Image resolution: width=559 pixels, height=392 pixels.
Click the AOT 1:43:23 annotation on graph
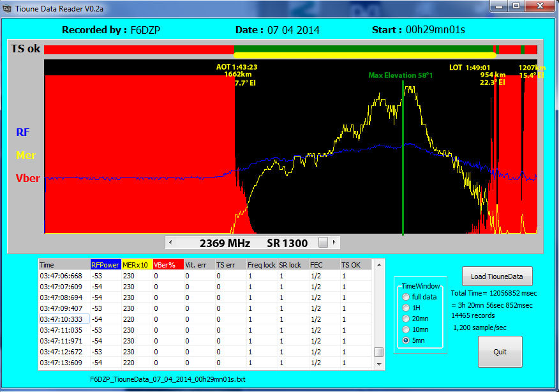(x=236, y=66)
